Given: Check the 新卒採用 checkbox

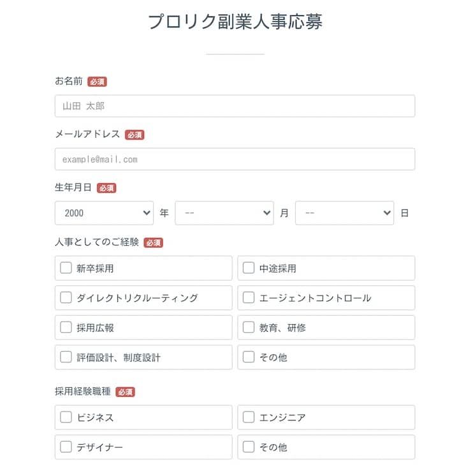Looking at the screenshot, I should pos(66,268).
